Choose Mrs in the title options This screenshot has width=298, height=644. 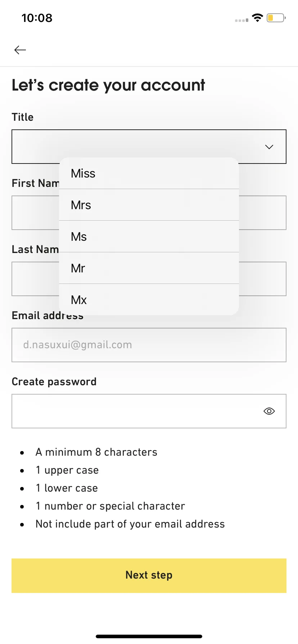149,205
